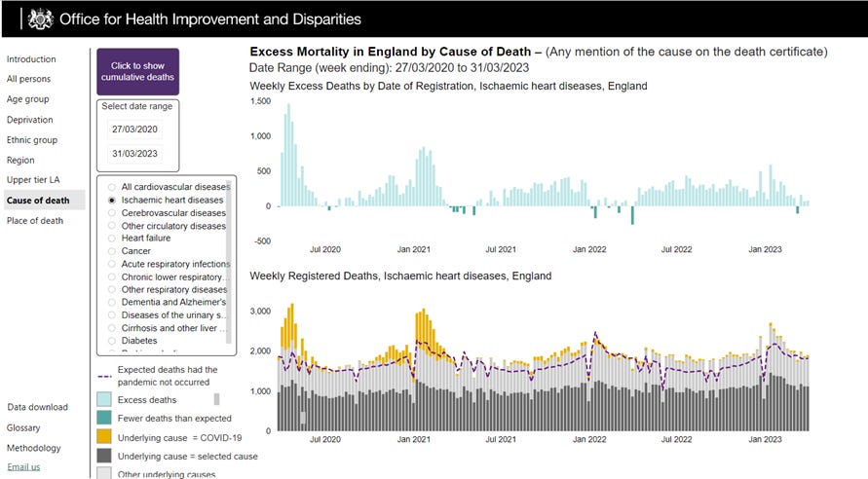
Task: Click the Email us link
Action: coord(23,467)
